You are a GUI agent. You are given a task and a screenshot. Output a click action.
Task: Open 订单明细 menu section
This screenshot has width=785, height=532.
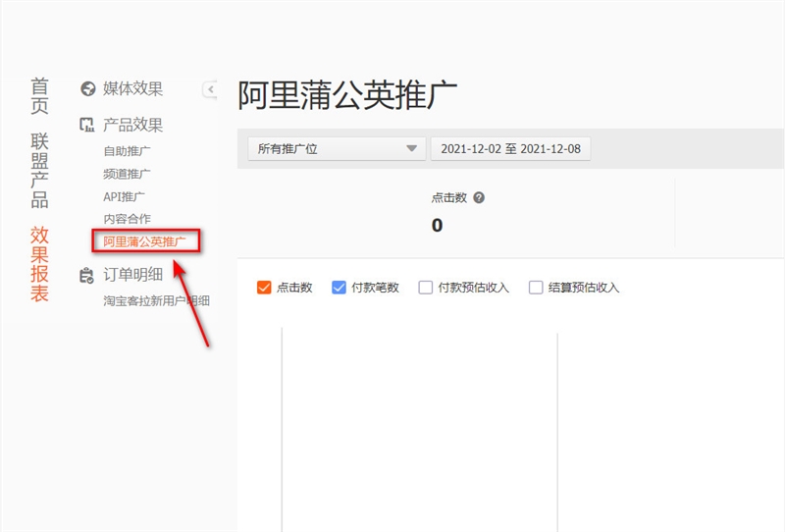[132, 275]
